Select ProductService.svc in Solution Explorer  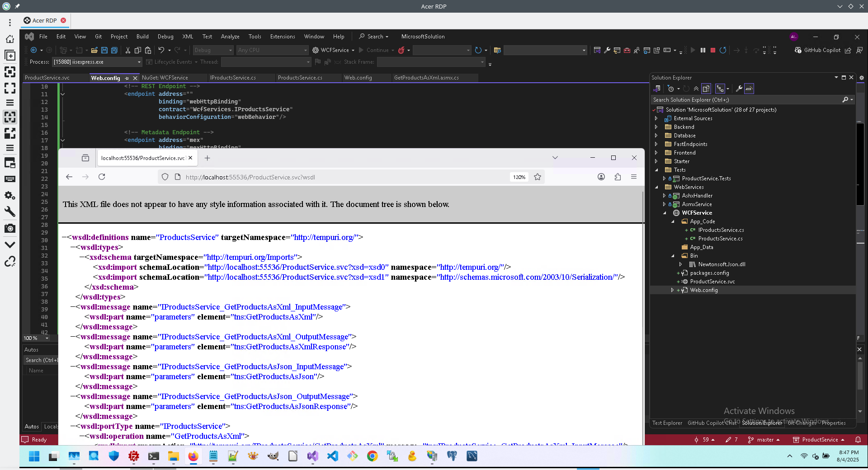pyautogui.click(x=712, y=282)
